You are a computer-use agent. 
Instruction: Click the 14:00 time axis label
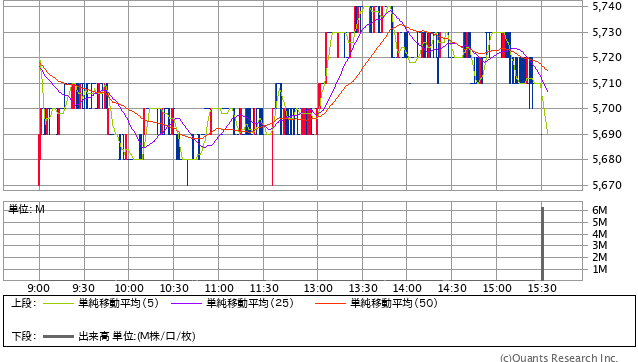pyautogui.click(x=407, y=288)
